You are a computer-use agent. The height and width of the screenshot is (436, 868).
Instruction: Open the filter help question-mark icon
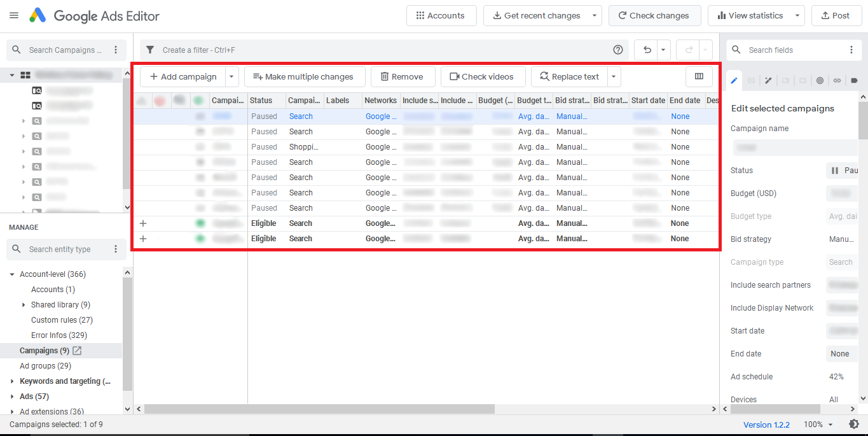pyautogui.click(x=617, y=50)
